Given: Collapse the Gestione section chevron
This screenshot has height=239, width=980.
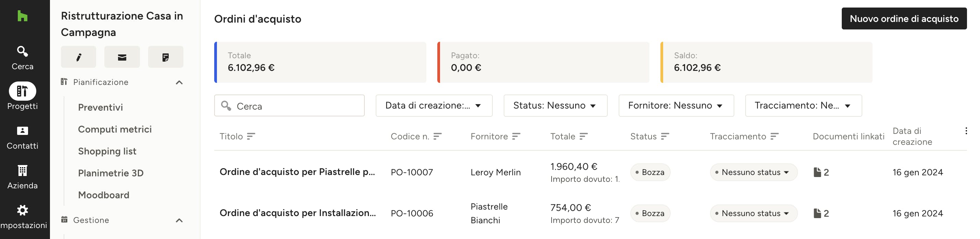Looking at the screenshot, I should (x=179, y=221).
